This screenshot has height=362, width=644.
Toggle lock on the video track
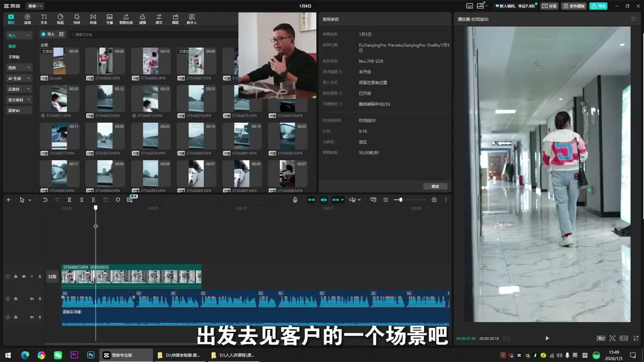[x=16, y=277]
